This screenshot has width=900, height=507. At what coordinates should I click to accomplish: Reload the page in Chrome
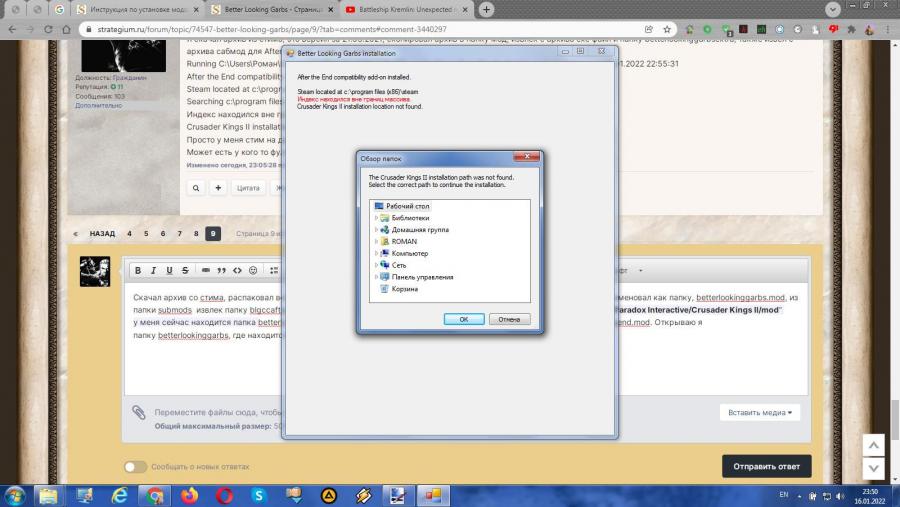[x=48, y=29]
